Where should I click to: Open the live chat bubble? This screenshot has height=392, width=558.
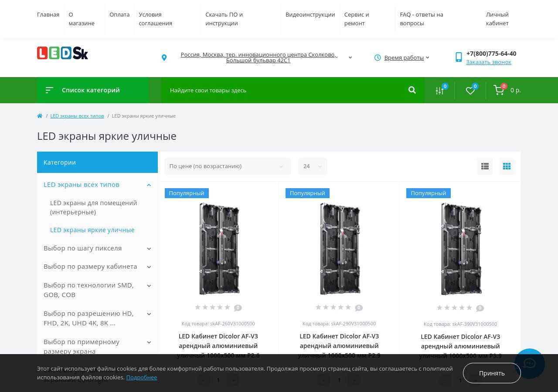tap(530, 364)
